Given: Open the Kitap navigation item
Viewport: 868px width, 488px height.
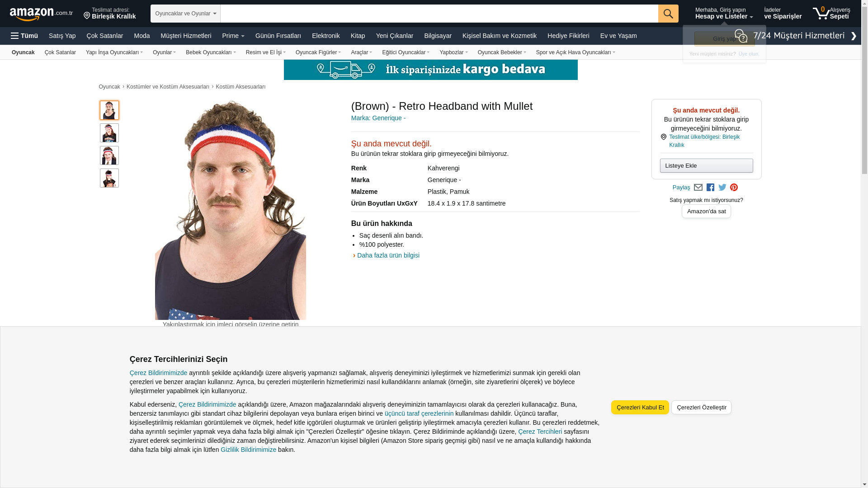Looking at the screenshot, I should pyautogui.click(x=358, y=36).
